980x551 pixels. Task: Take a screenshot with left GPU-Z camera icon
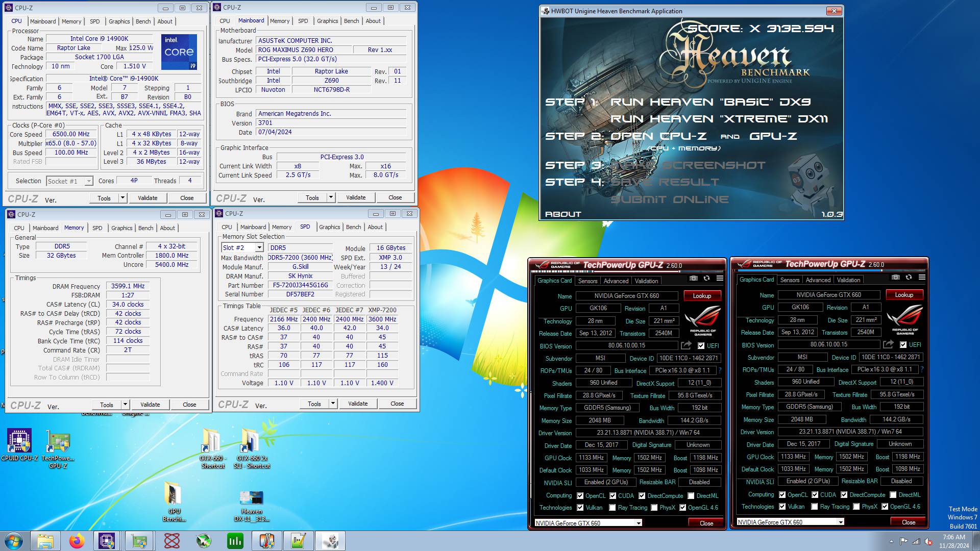[x=693, y=278]
